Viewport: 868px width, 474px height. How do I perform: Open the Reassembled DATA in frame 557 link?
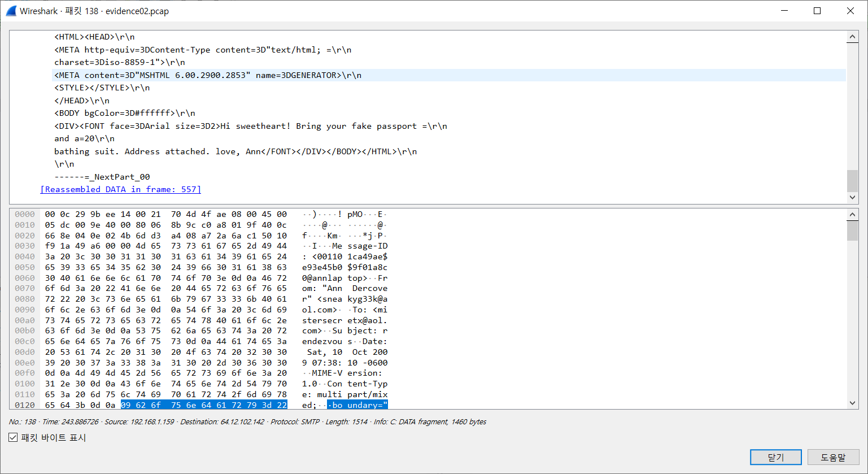tap(121, 189)
